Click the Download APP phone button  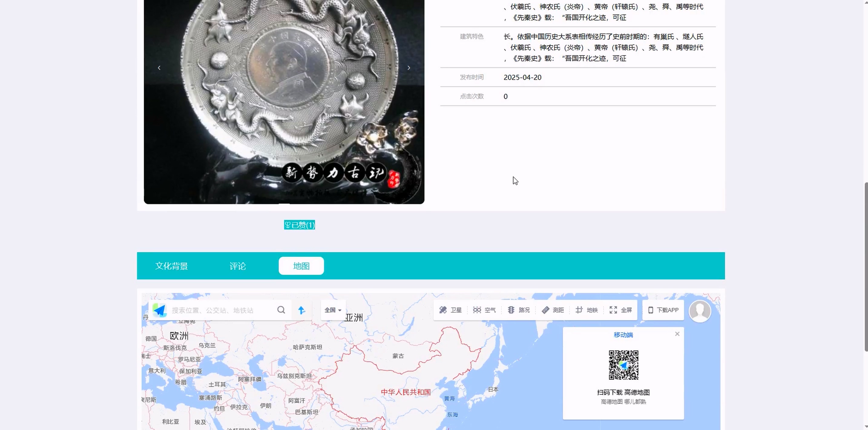tap(663, 310)
